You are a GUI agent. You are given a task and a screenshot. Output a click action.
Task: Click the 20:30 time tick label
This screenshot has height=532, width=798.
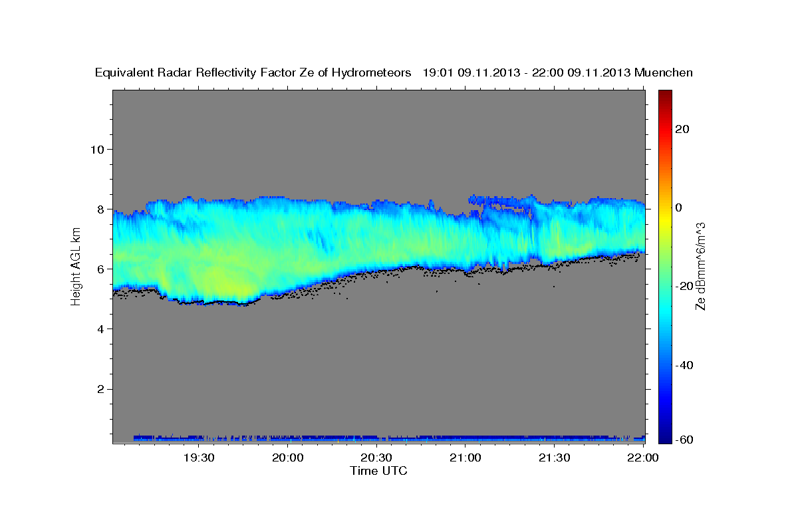point(376,458)
